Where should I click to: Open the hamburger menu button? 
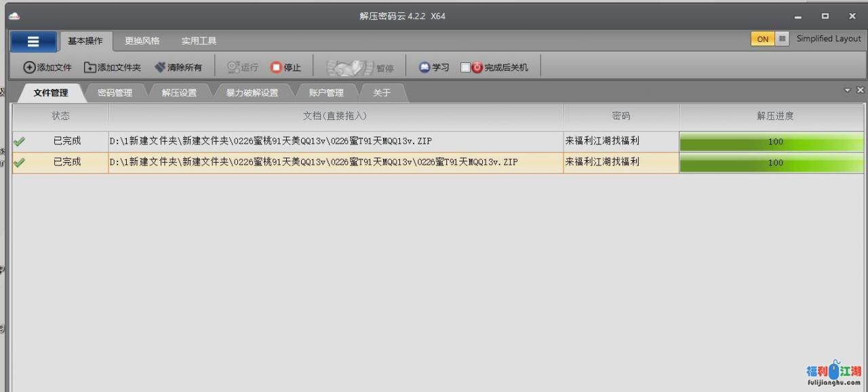pyautogui.click(x=33, y=41)
